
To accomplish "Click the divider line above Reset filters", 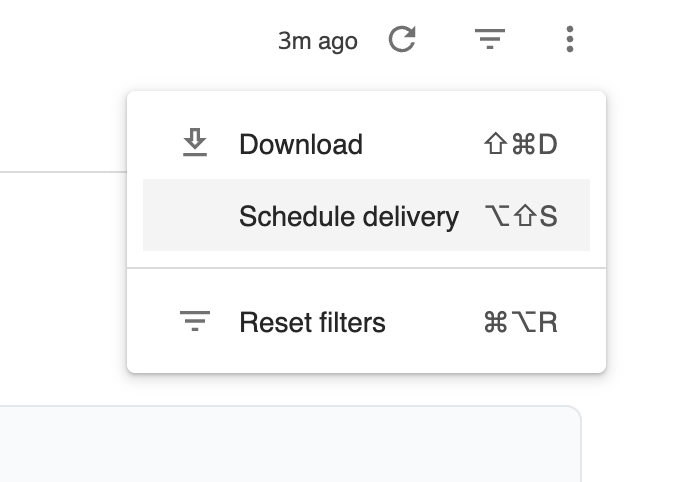I will [x=366, y=268].
